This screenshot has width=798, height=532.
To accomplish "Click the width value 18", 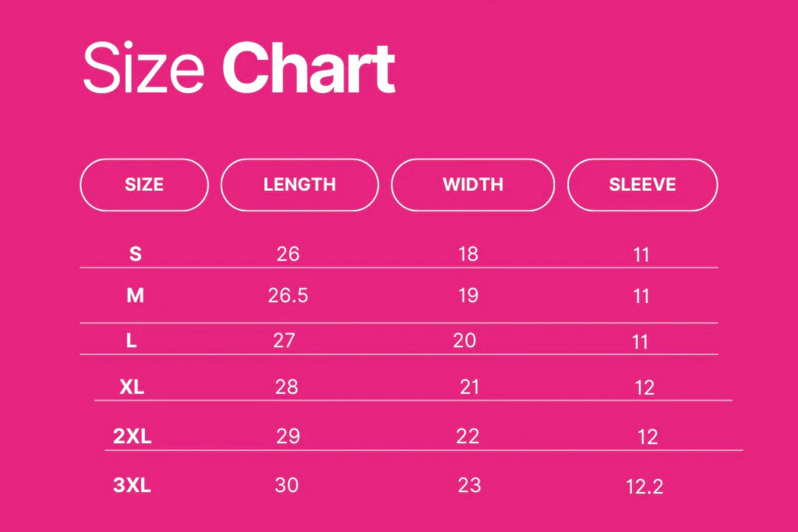I will 468,254.
